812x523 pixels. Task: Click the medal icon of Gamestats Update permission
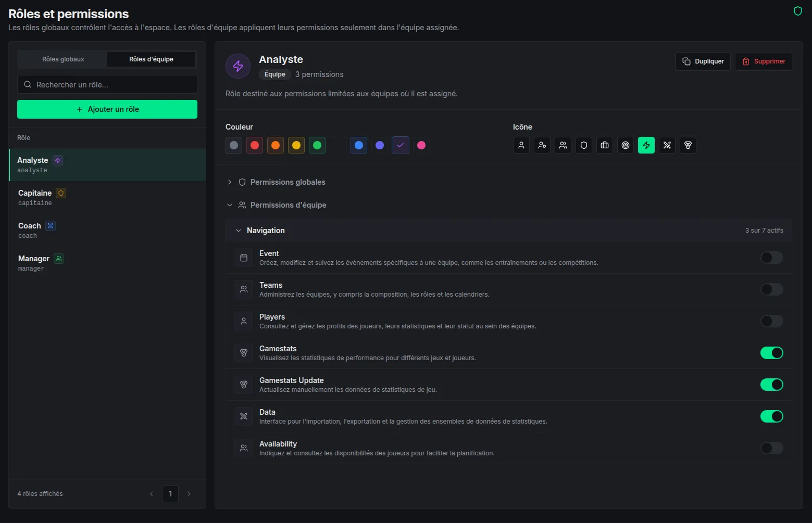pos(243,385)
